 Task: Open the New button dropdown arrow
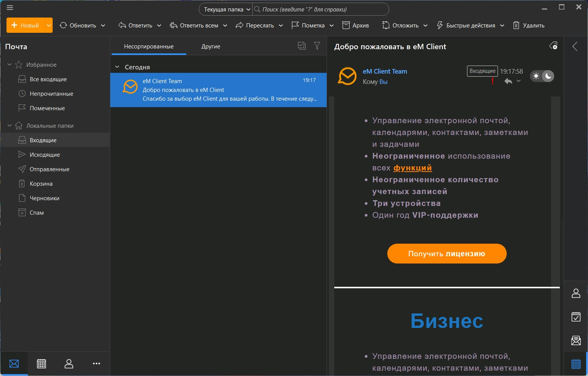point(49,26)
